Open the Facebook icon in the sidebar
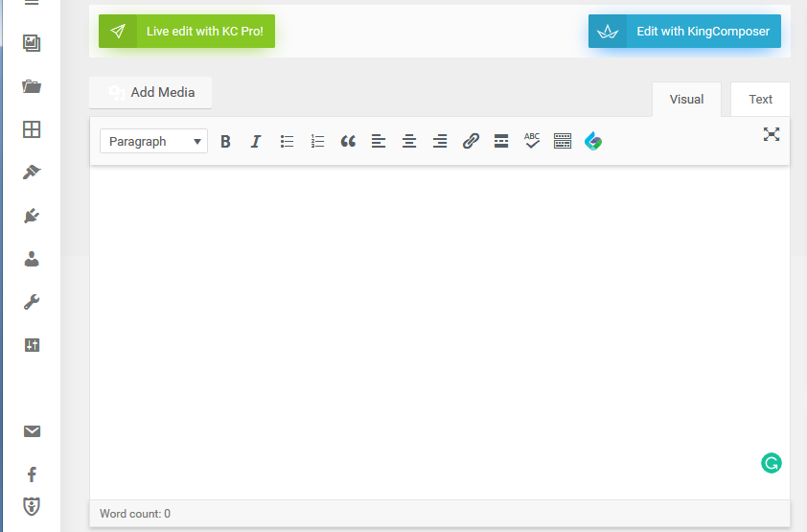This screenshot has height=532, width=807. [32, 474]
